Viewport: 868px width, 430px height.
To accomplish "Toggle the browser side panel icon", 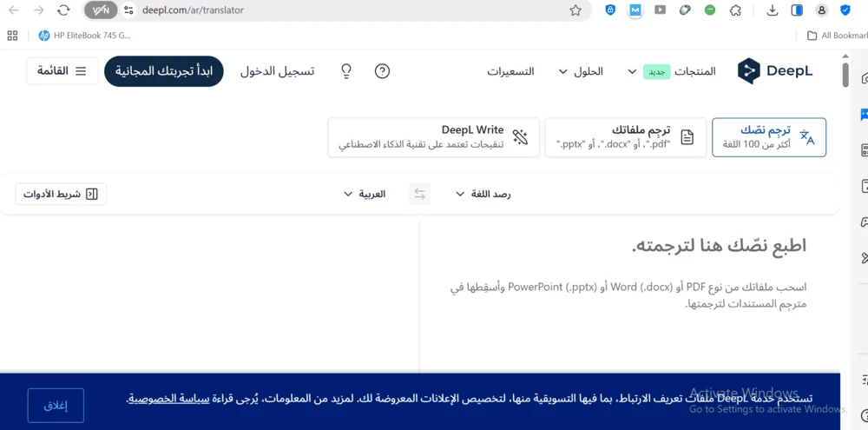I will tap(797, 10).
